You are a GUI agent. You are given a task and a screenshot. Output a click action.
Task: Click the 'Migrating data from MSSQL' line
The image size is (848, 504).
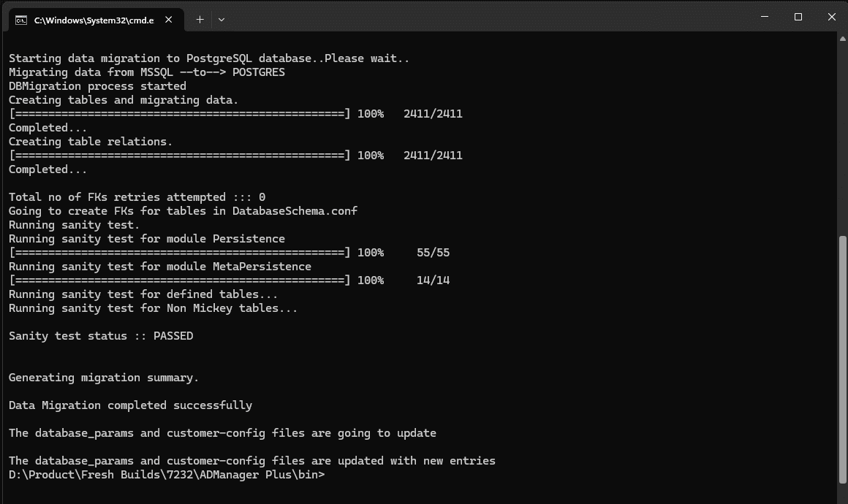146,72
